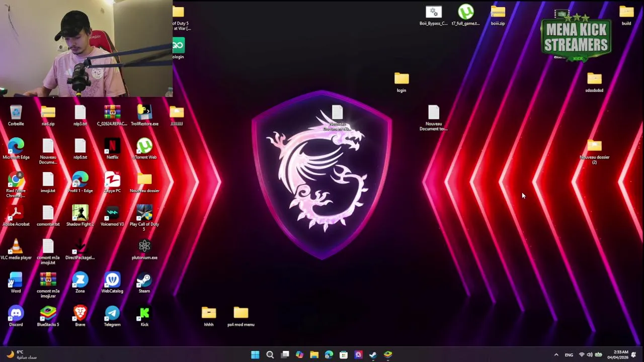Select the boiii.zip archive
Viewport: 644px width, 362px height.
pos(498,15)
